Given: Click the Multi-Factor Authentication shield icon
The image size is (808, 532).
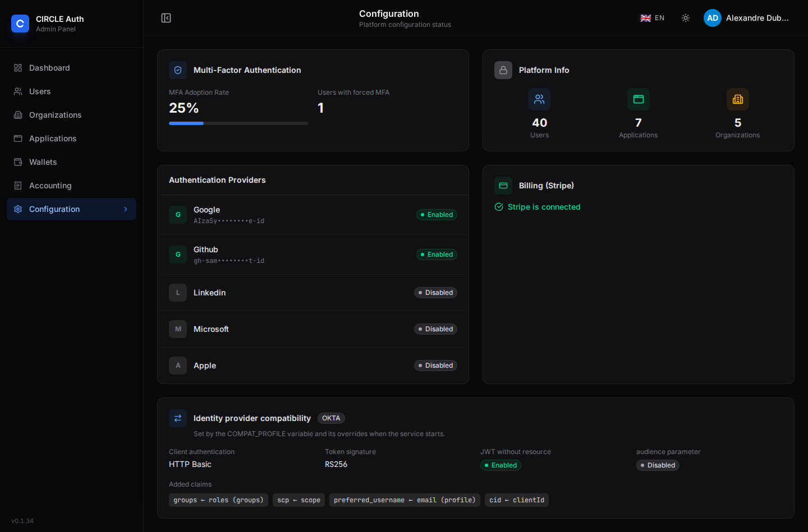Looking at the screenshot, I should point(178,70).
